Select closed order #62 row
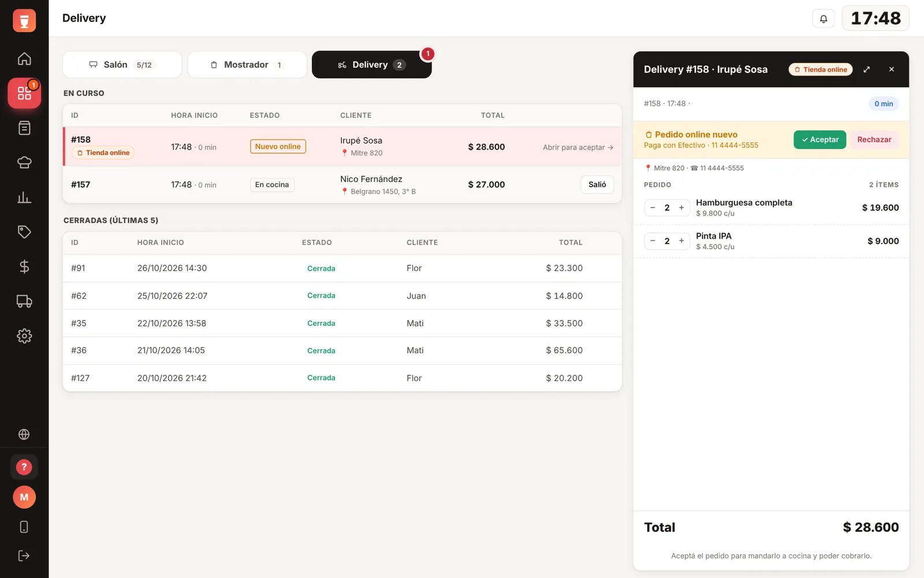The width and height of the screenshot is (924, 578). (342, 296)
